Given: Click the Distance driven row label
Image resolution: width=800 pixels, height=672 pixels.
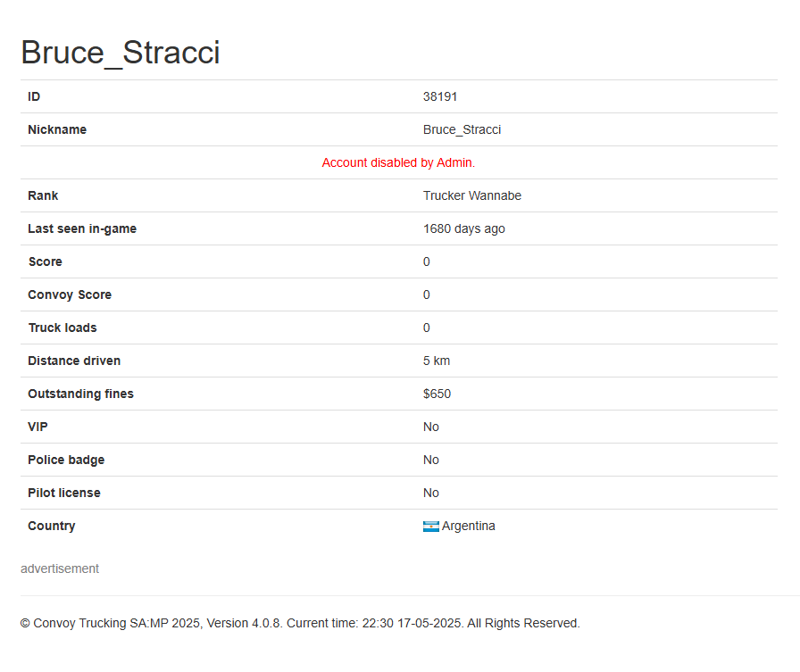Looking at the screenshot, I should [x=74, y=361].
